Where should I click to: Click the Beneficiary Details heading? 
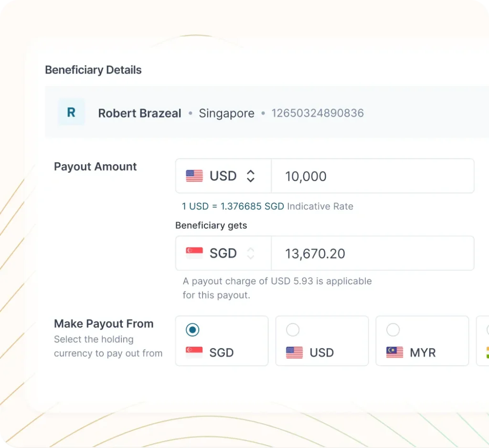click(93, 70)
